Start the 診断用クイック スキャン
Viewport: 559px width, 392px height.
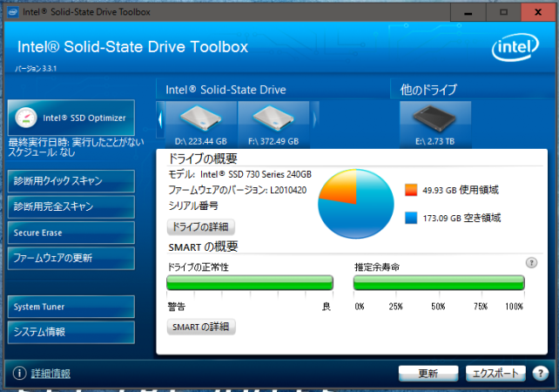[x=71, y=181]
